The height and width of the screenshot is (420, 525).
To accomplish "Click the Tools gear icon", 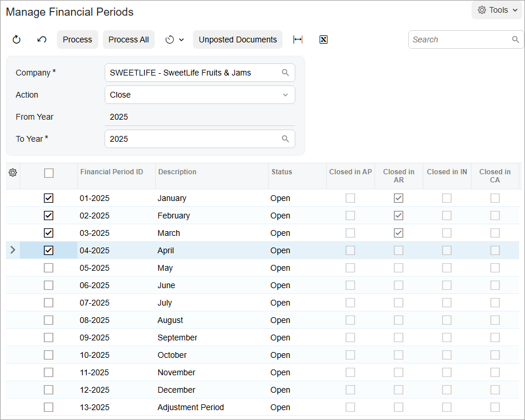I will [482, 10].
